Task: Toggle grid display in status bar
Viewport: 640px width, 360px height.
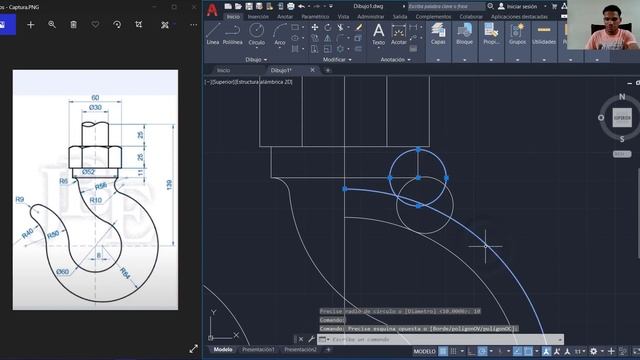Action: (443, 351)
